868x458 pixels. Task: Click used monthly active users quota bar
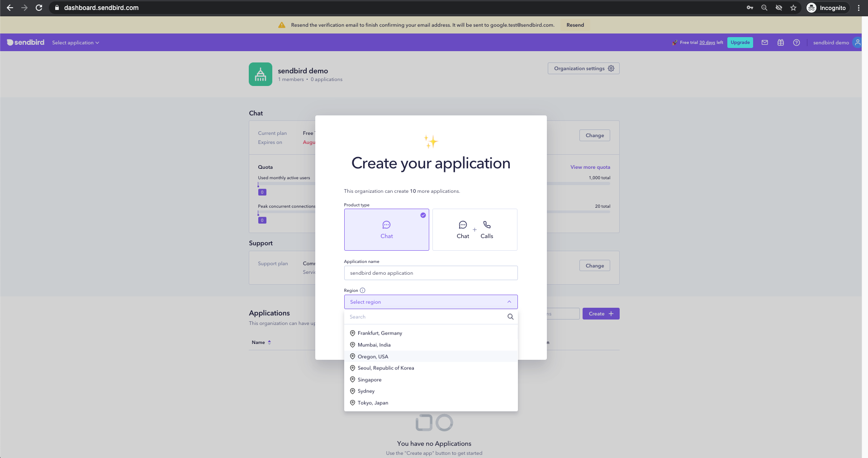pyautogui.click(x=287, y=183)
